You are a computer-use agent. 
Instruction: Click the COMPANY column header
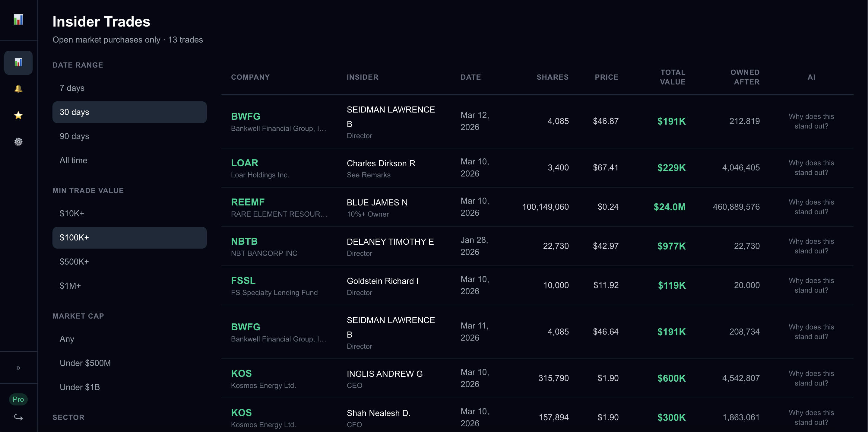pyautogui.click(x=250, y=77)
